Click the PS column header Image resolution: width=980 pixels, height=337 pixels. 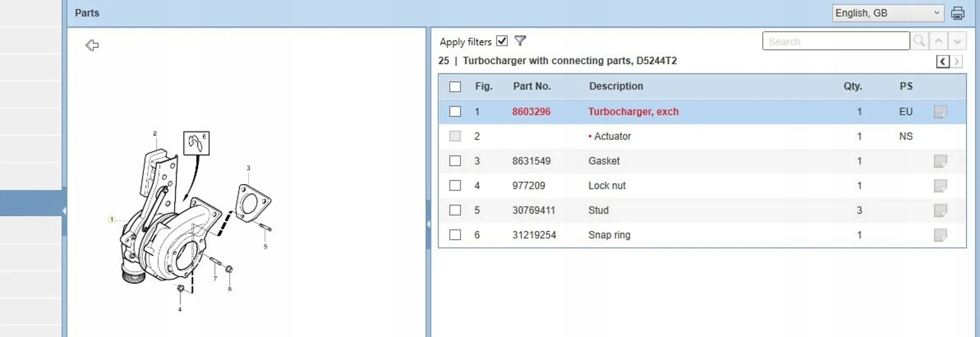tap(906, 86)
